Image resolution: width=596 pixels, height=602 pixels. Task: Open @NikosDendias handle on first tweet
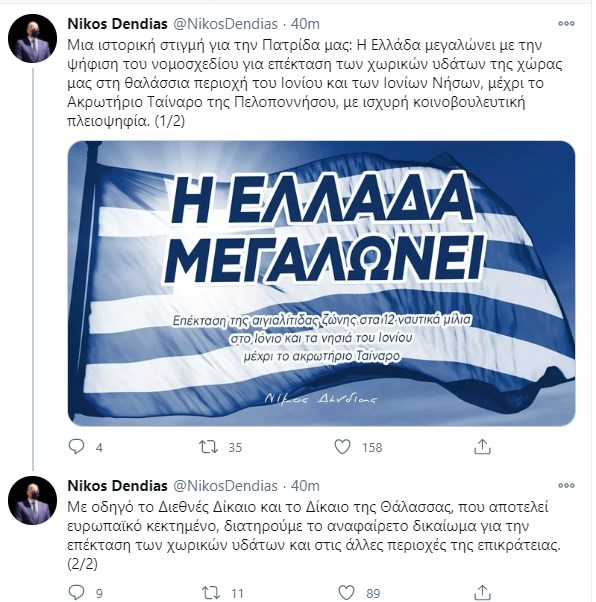[x=225, y=24]
